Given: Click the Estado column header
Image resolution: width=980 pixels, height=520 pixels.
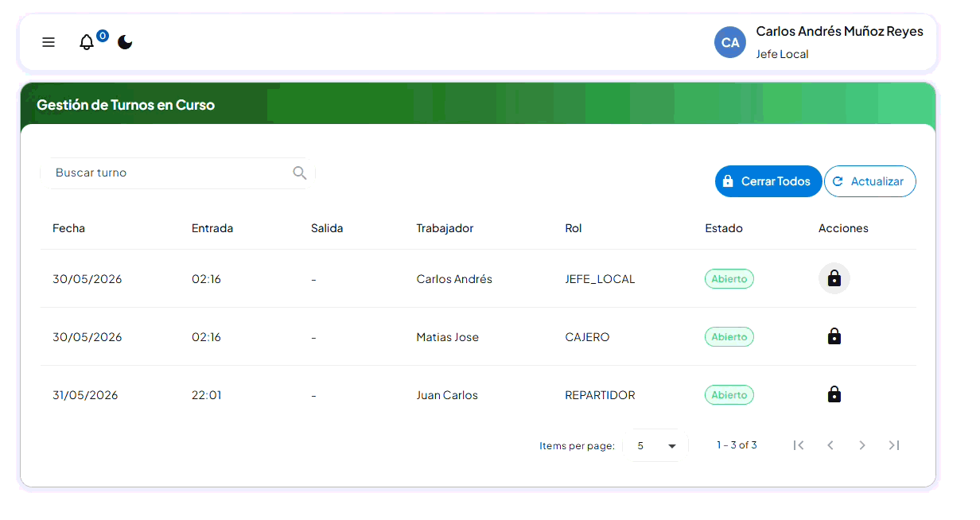Looking at the screenshot, I should 724,228.
